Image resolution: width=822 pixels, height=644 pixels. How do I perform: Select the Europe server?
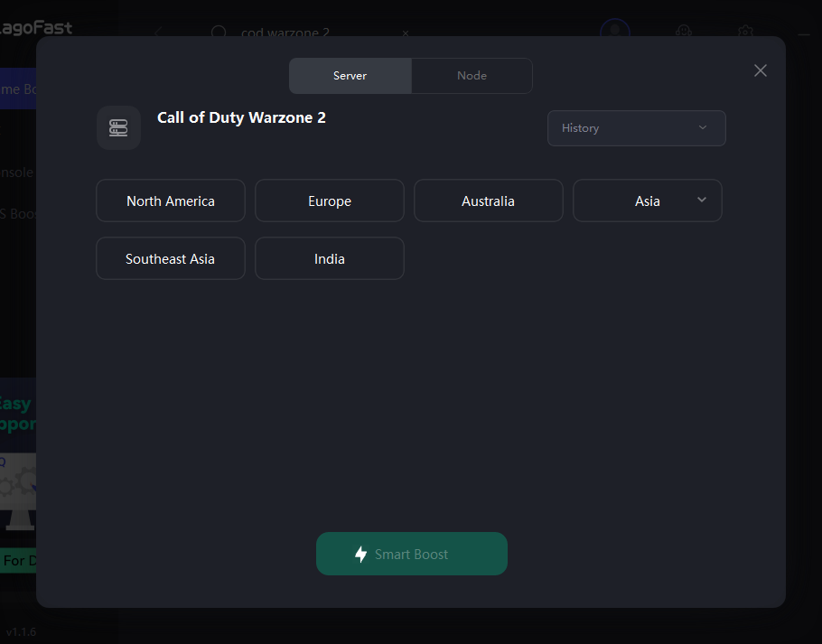[329, 201]
